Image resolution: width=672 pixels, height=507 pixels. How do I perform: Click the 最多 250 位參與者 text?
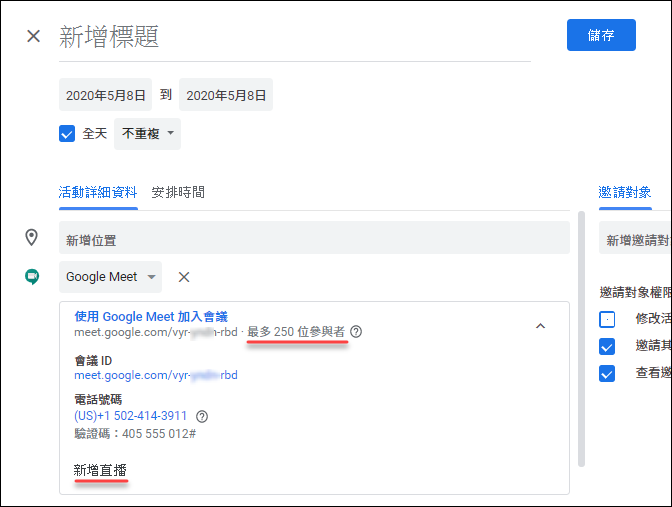pos(296,332)
